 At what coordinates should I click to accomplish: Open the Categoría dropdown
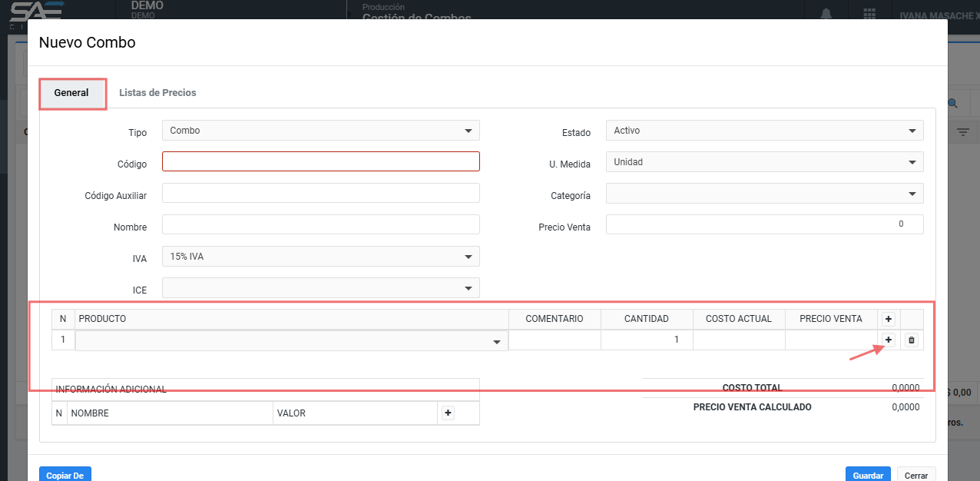(764, 194)
